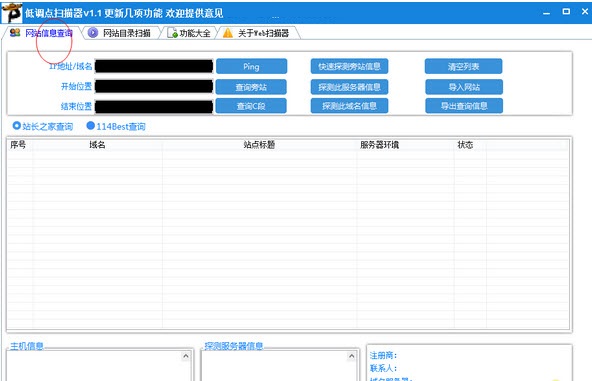Click 探测此服务器信息 button

click(349, 87)
